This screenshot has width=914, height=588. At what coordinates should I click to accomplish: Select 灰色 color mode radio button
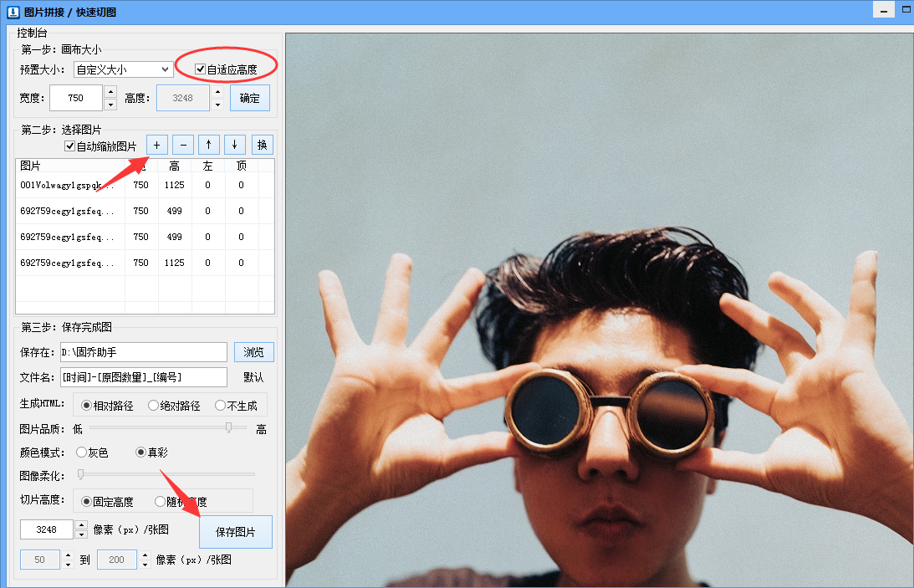click(82, 453)
